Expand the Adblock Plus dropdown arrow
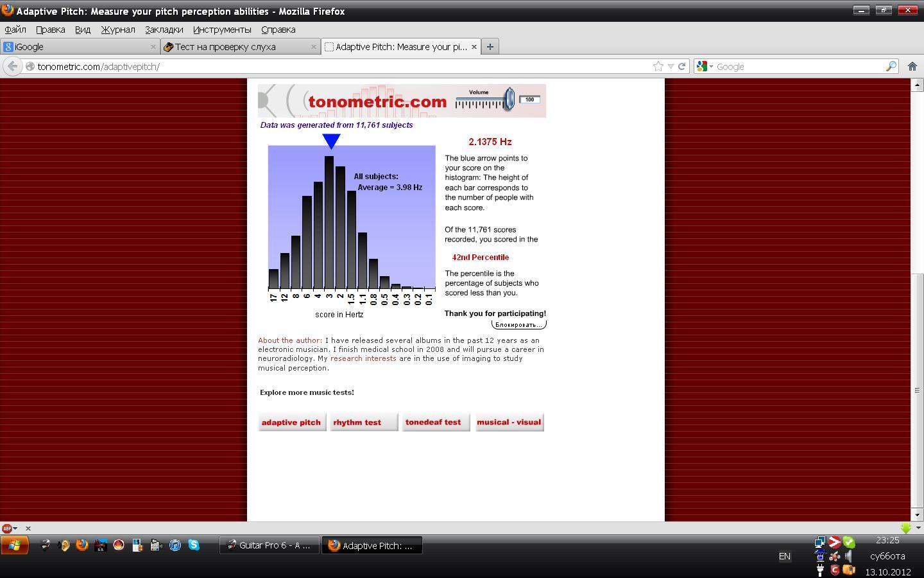 click(15, 529)
